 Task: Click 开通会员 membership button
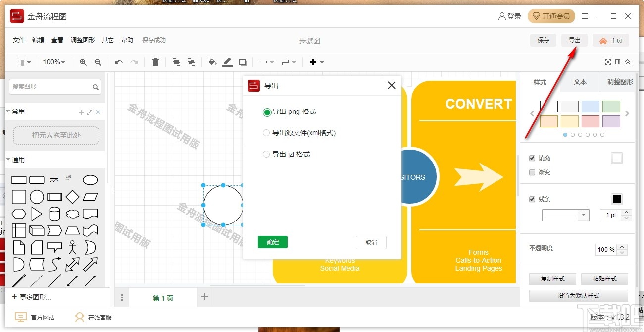click(551, 16)
